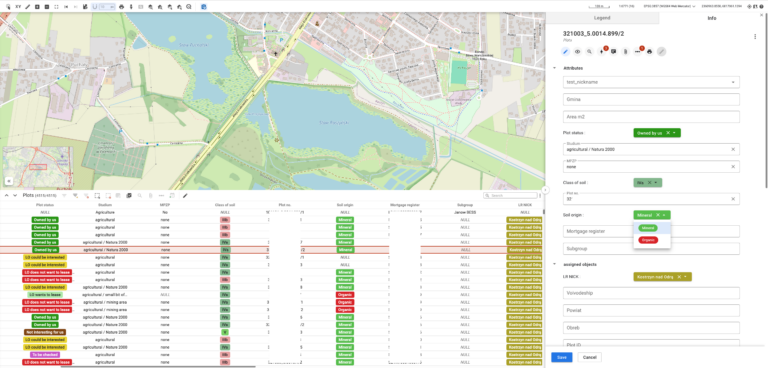Switch to the Legend tab

coord(602,18)
